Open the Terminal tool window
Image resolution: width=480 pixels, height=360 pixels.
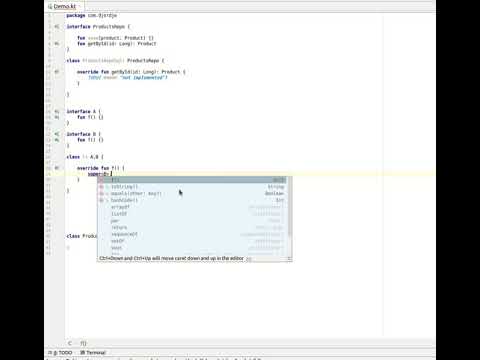pos(93,352)
